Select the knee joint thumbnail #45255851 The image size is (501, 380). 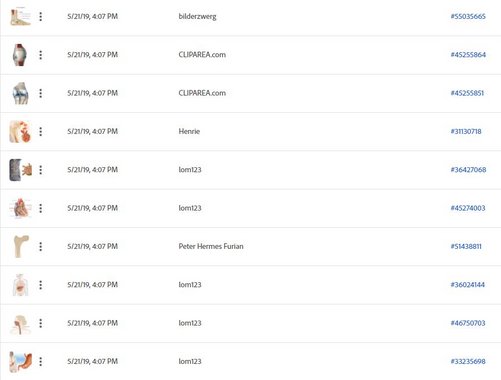(x=21, y=93)
